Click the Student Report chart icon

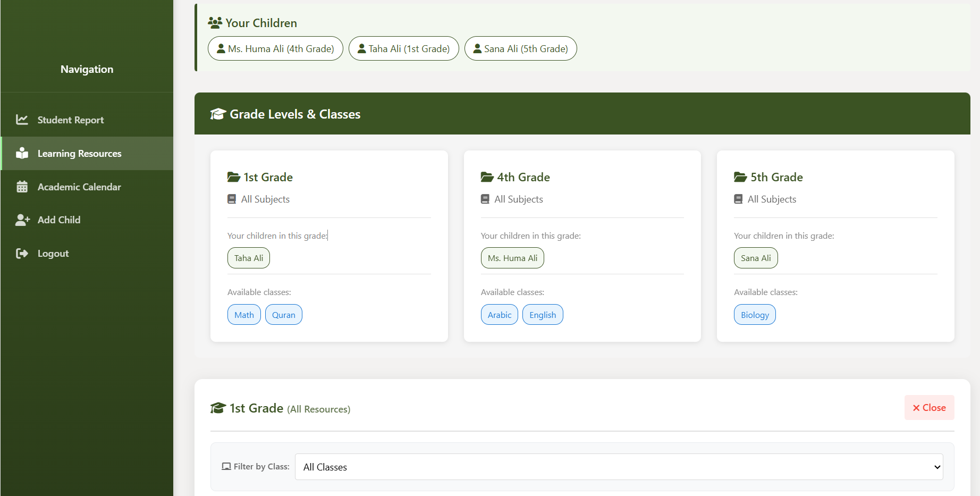click(22, 120)
